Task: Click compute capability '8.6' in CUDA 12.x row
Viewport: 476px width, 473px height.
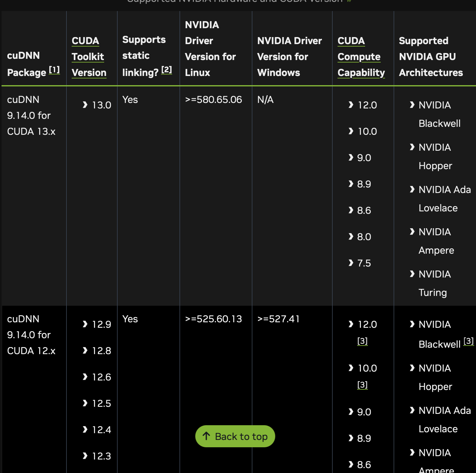Action: tap(364, 465)
